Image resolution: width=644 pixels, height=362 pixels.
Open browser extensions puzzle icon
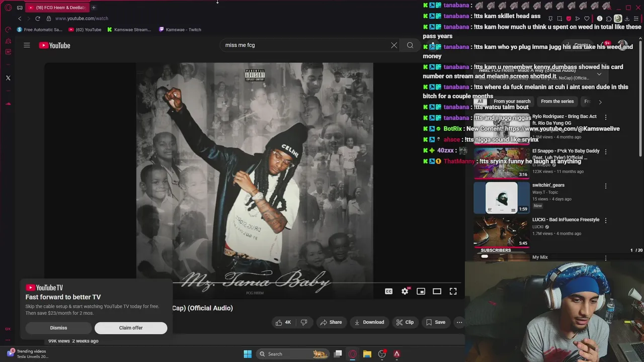pyautogui.click(x=608, y=19)
